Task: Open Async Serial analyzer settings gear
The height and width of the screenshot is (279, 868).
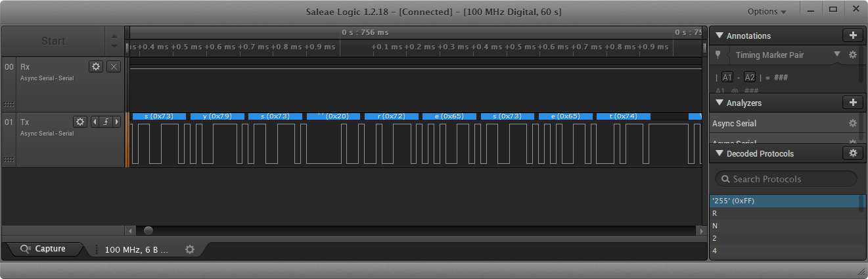Action: 852,123
